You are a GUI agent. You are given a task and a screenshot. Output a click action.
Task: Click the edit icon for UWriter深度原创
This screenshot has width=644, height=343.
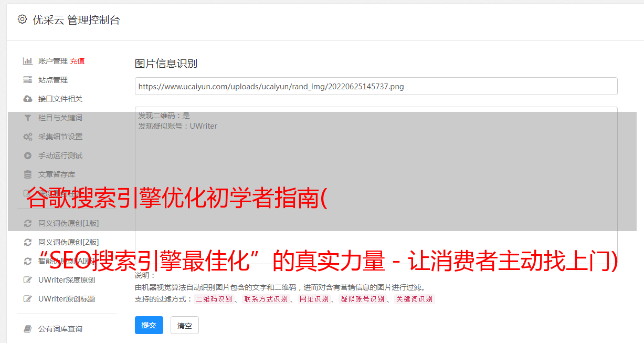pos(28,280)
